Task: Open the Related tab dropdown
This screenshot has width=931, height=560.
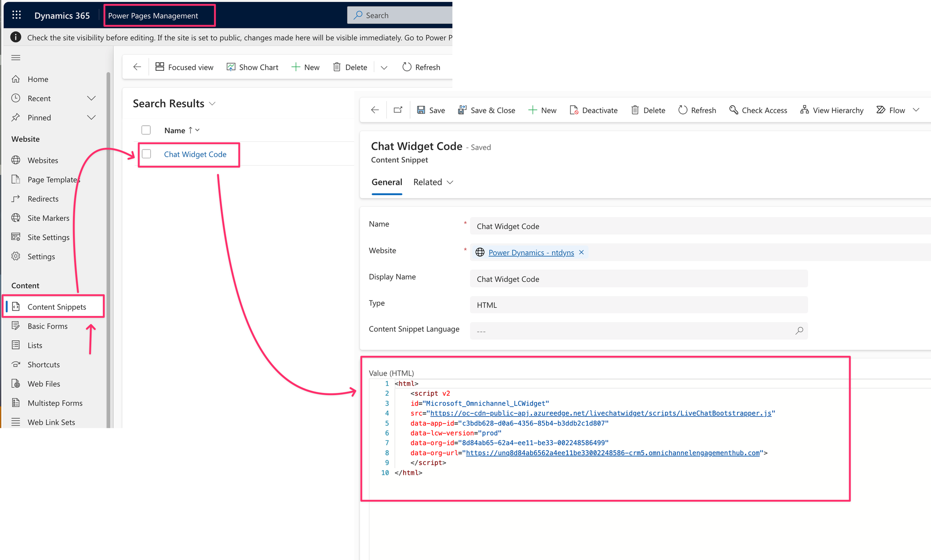Action: [433, 182]
